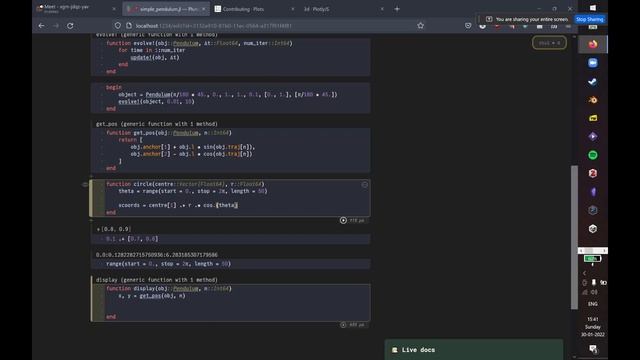Open the dark blue round taskbar app
The height and width of the screenshot is (360, 640).
pyautogui.click(x=593, y=210)
